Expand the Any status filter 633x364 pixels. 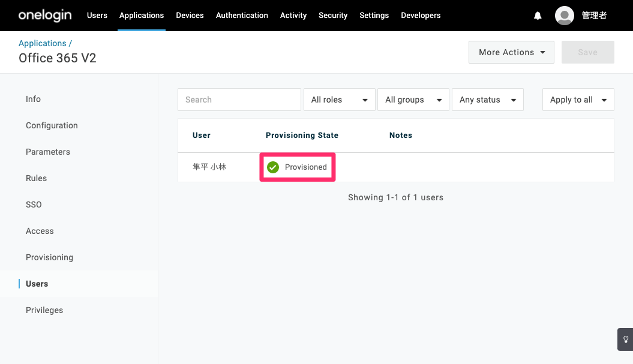point(487,100)
